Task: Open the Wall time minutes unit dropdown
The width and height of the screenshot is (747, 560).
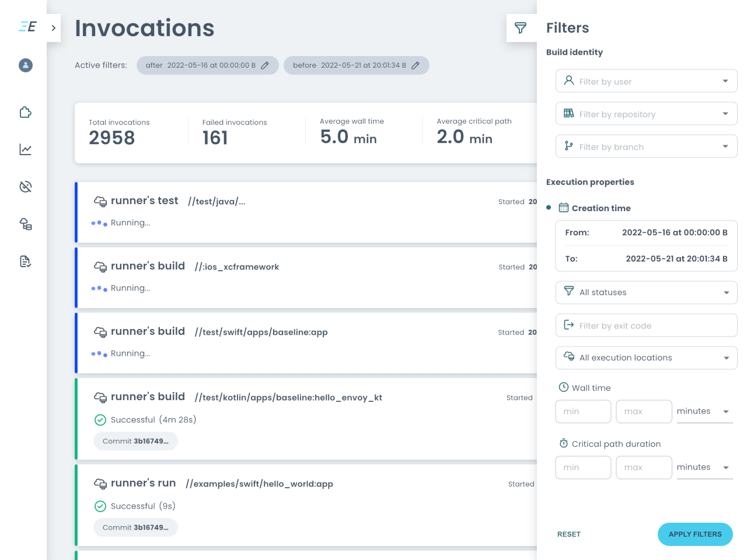Action: tap(704, 411)
